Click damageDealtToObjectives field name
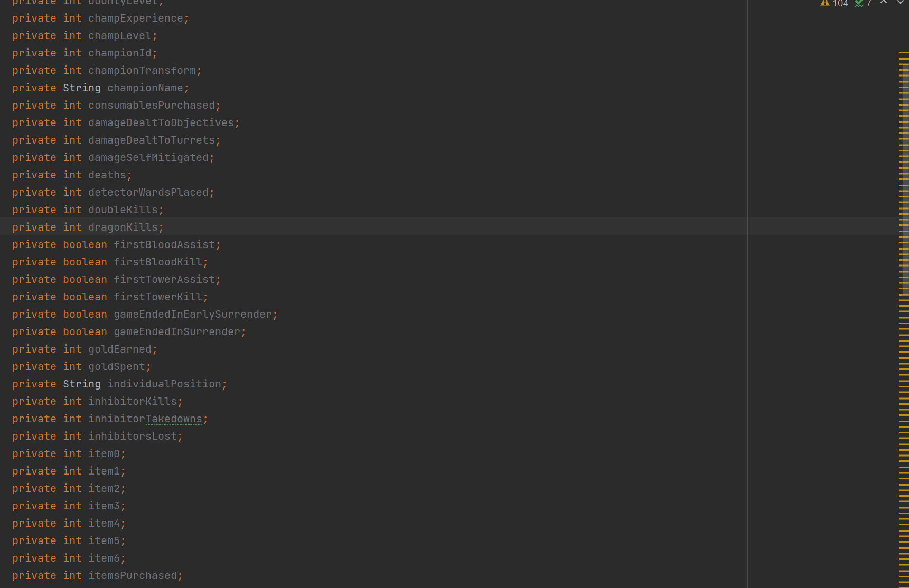The image size is (909, 588). point(161,123)
